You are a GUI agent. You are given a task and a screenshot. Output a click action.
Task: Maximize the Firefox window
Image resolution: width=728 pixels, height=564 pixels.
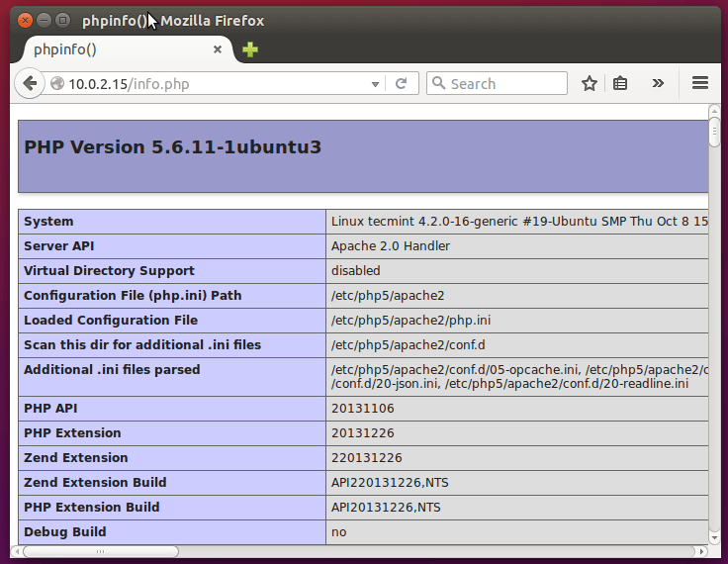tap(62, 21)
